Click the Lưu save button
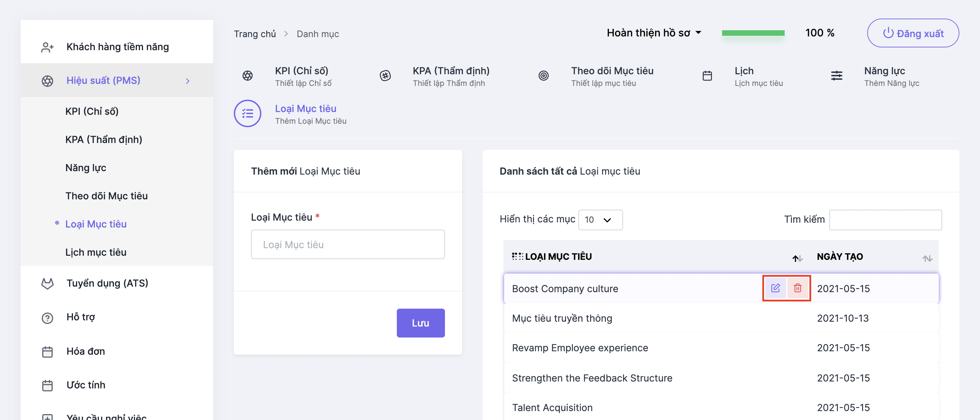This screenshot has width=980, height=420. pos(421,323)
